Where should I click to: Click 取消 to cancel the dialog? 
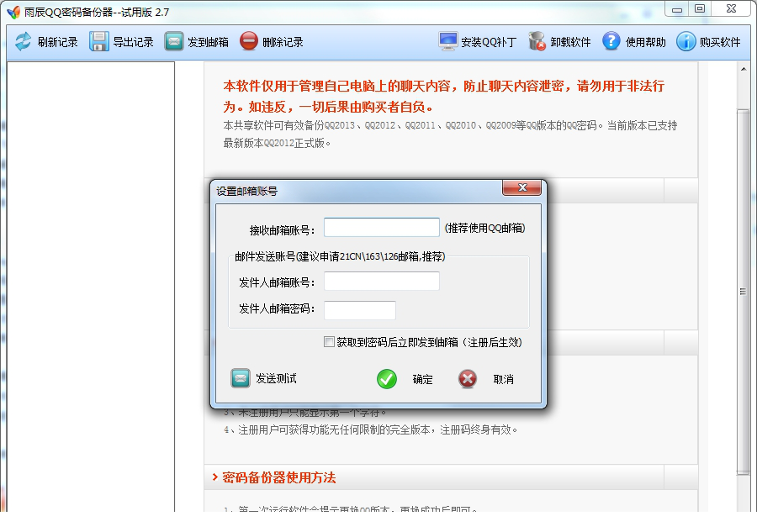504,380
